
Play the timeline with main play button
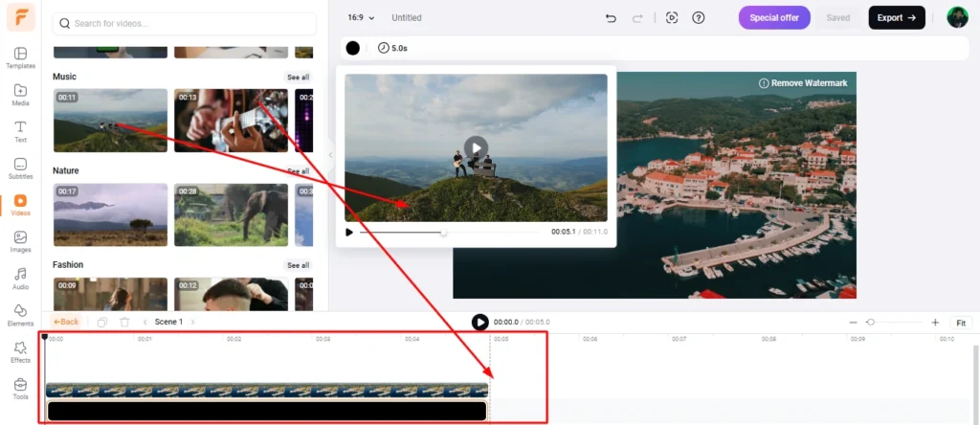pos(480,322)
